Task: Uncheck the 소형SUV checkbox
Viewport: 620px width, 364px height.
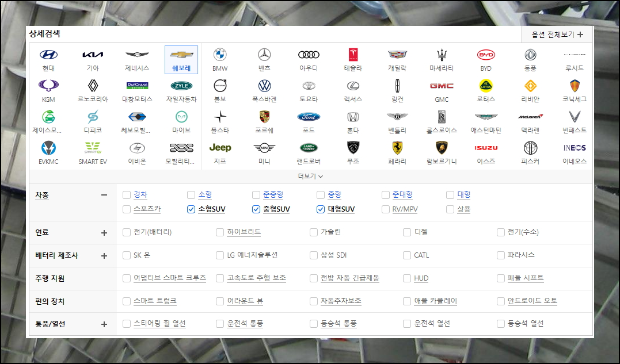Action: pos(191,209)
